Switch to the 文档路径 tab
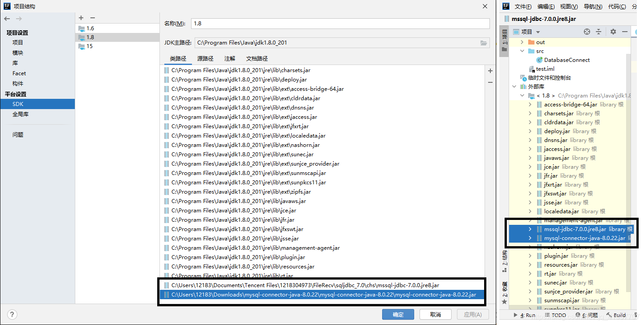The height and width of the screenshot is (325, 644). (x=257, y=59)
